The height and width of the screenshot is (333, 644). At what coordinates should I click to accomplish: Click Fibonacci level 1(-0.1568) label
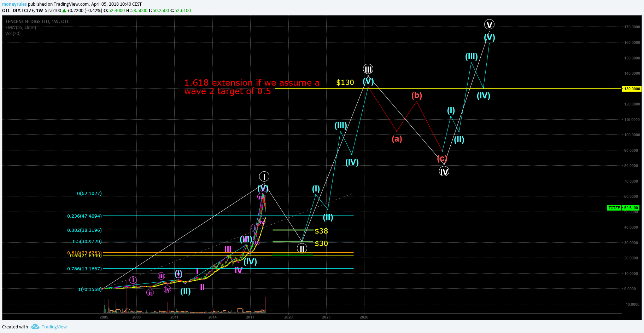[90, 289]
